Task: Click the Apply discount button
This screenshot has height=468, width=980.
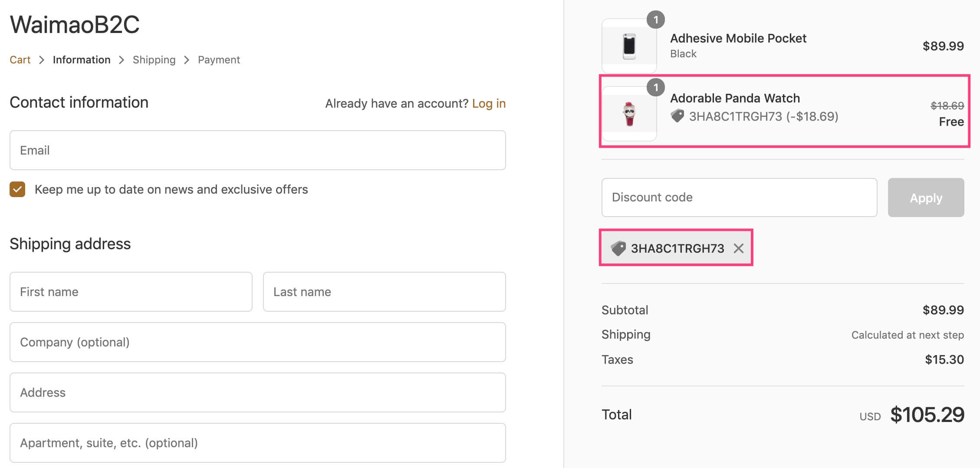Action: 926,198
